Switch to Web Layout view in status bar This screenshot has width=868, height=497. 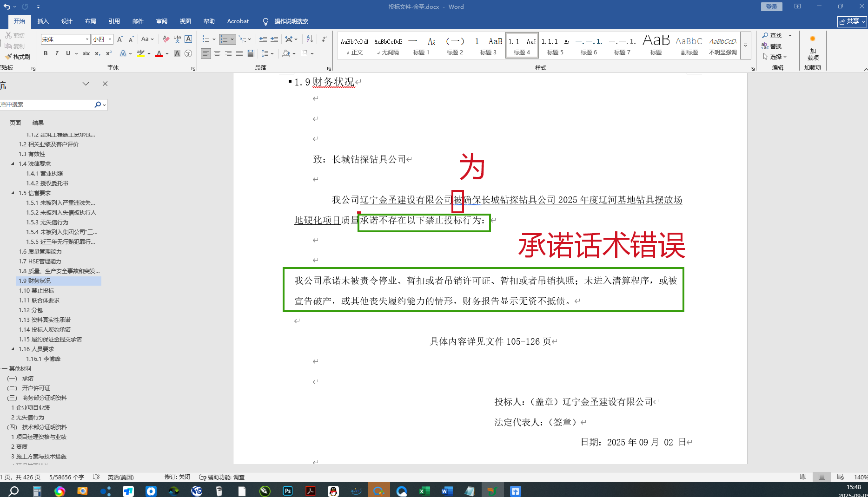[840, 477]
